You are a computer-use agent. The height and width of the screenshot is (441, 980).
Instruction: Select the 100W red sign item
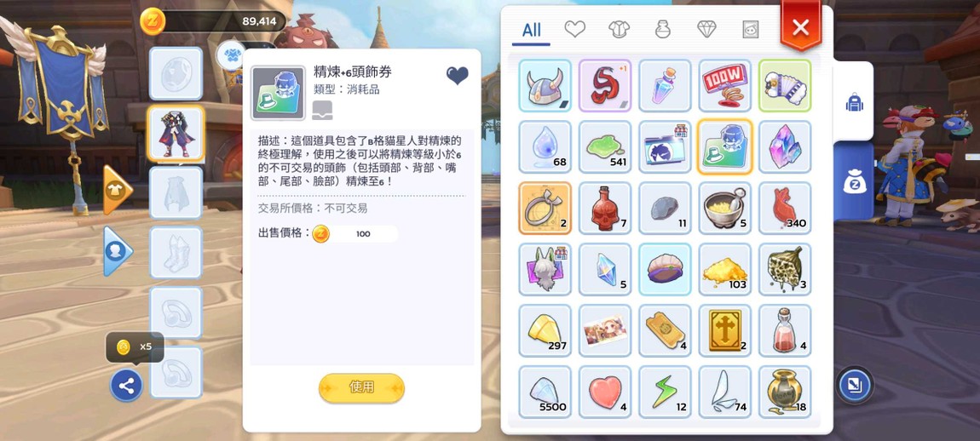pyautogui.click(x=725, y=86)
